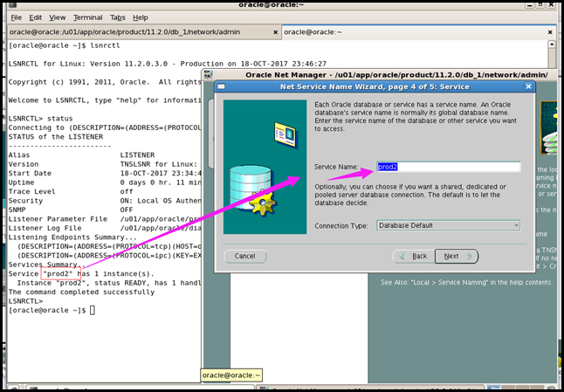
Task: Click the Service Name input field
Action: click(x=449, y=167)
